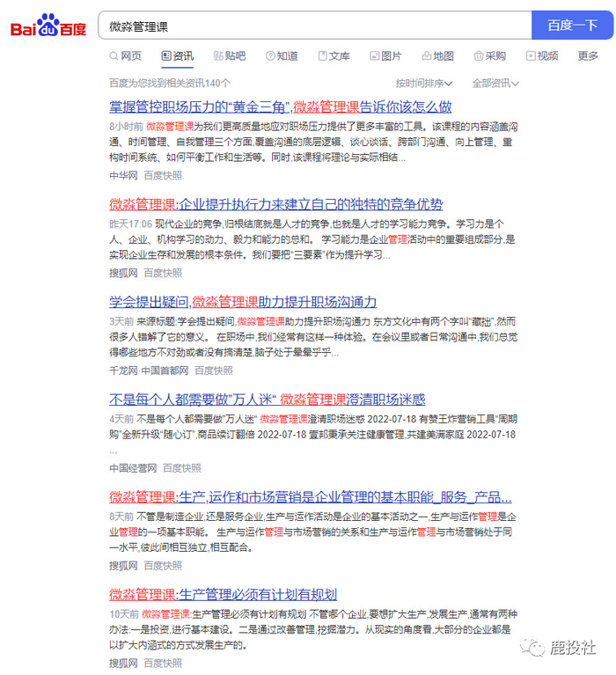Click the search input containing 微淼管理课
The image size is (616, 675).
pos(315,26)
